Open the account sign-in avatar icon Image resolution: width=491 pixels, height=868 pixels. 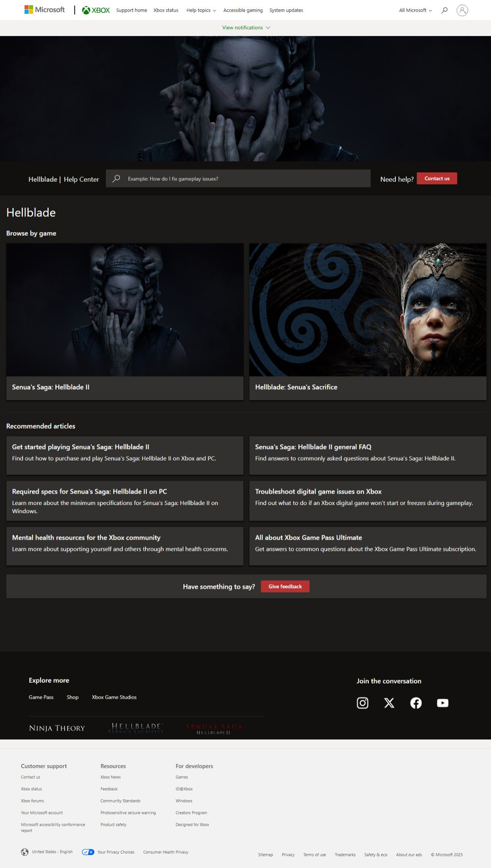pyautogui.click(x=462, y=10)
